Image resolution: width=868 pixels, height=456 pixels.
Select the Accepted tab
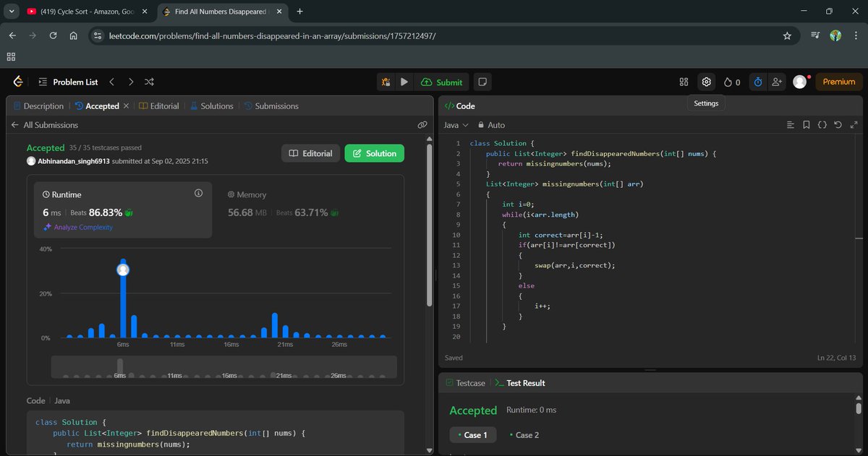[96, 106]
